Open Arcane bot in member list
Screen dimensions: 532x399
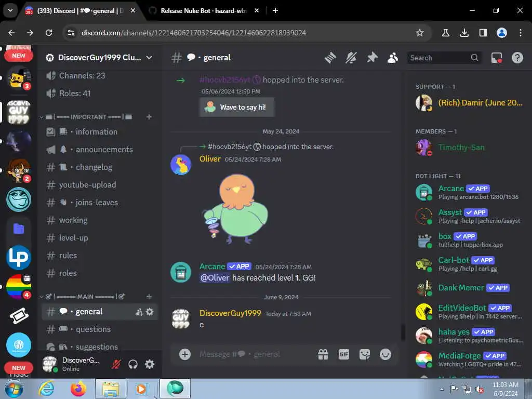coord(469,192)
